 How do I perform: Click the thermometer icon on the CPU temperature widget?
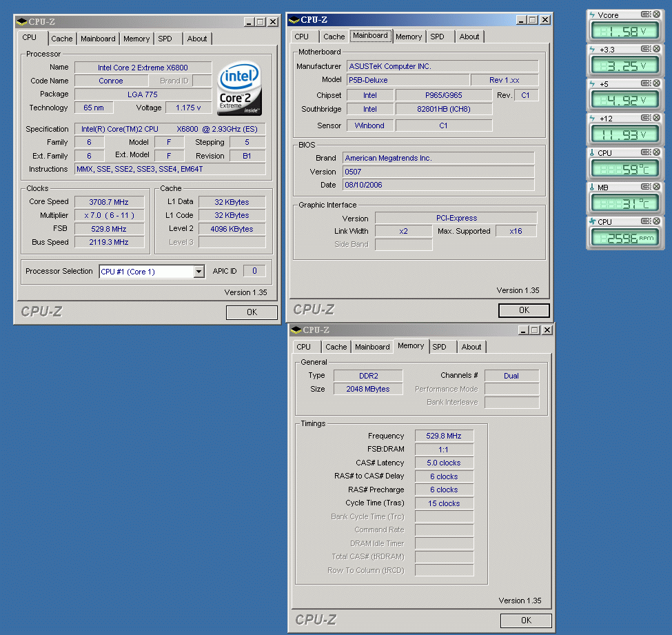click(592, 152)
